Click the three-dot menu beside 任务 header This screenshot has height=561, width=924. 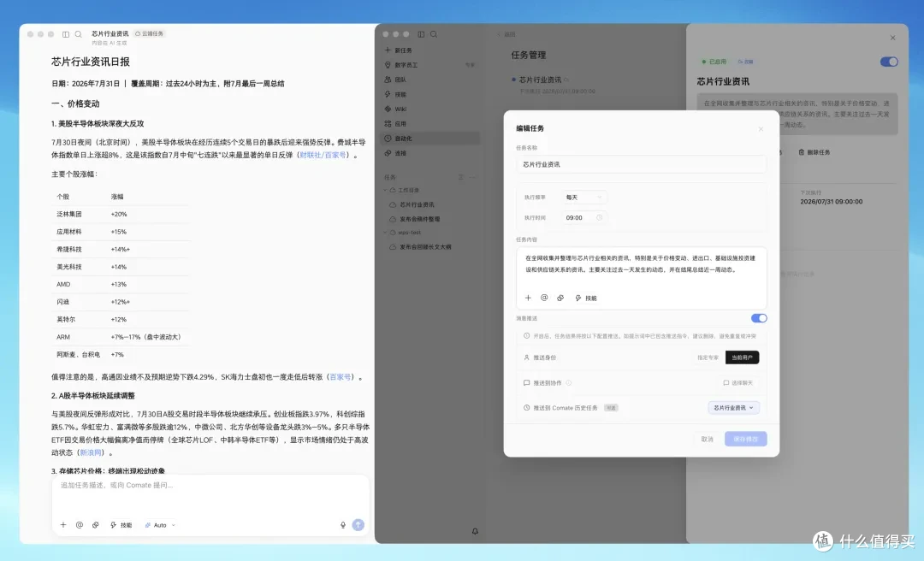click(x=472, y=177)
